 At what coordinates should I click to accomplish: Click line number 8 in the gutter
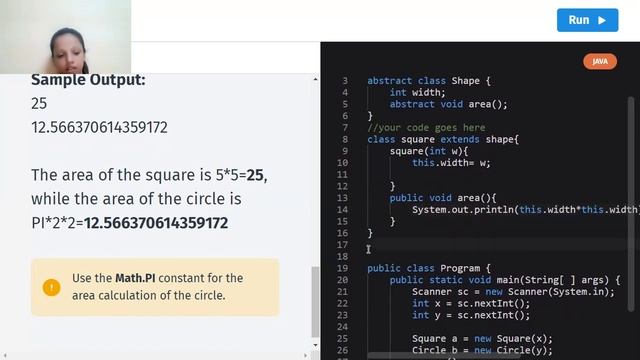[345, 140]
